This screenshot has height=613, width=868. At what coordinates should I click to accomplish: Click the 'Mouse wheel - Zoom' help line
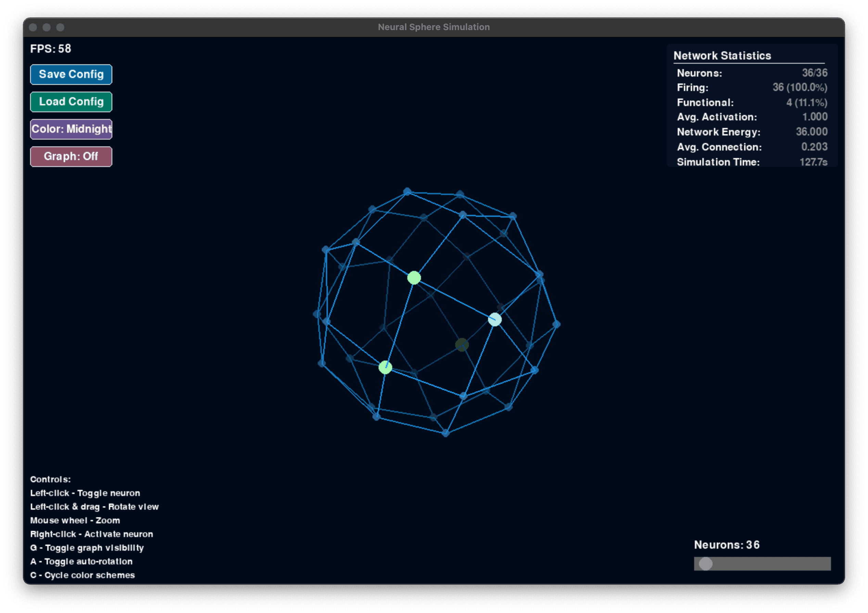pyautogui.click(x=75, y=520)
